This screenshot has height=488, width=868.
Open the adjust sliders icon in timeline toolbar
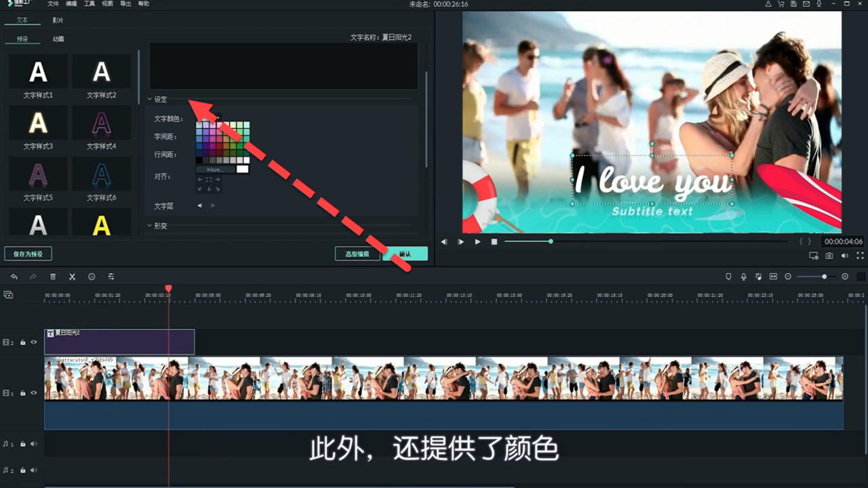[111, 277]
